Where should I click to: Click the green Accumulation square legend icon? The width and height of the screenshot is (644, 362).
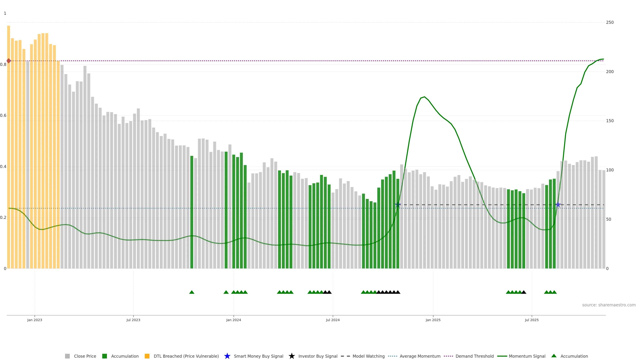[104, 356]
